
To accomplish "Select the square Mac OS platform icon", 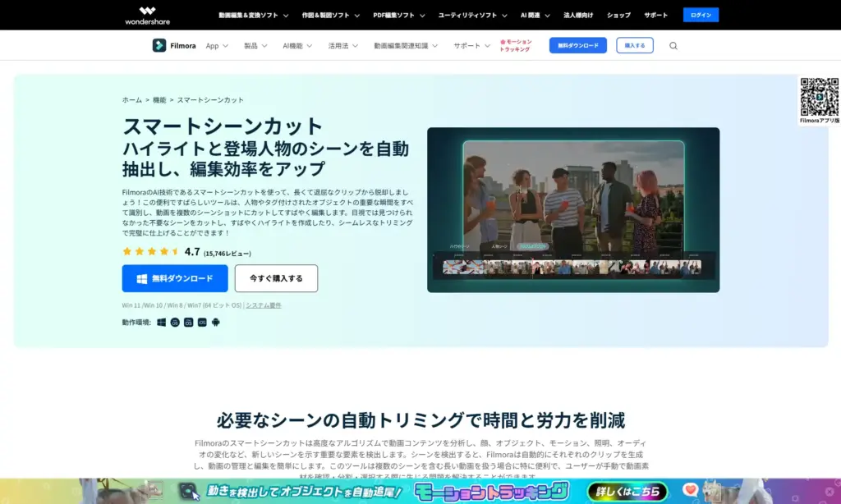I will coord(188,323).
